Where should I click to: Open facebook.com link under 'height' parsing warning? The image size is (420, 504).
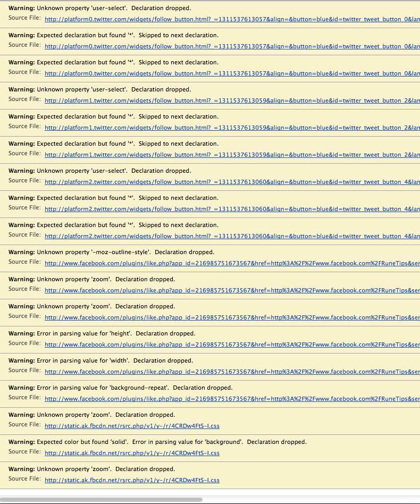(232, 345)
